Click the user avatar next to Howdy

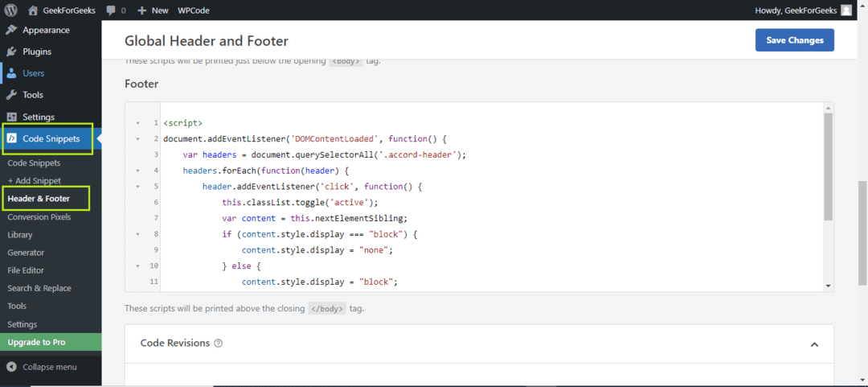pos(846,10)
